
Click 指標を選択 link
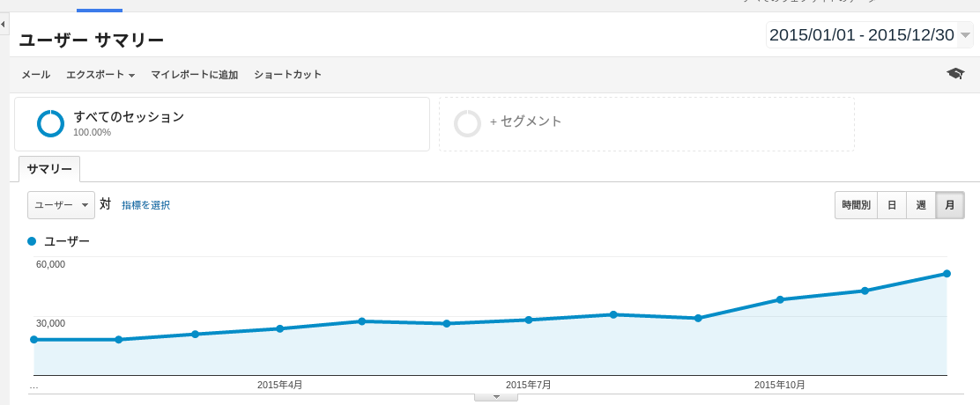tap(145, 205)
